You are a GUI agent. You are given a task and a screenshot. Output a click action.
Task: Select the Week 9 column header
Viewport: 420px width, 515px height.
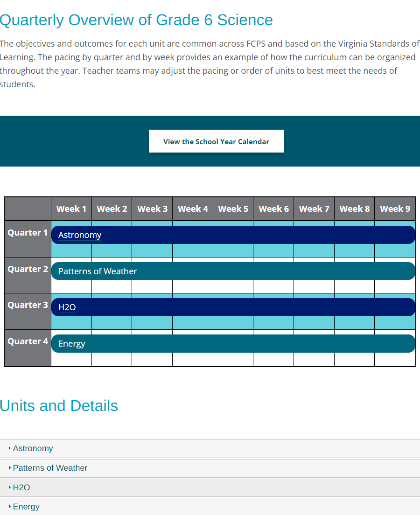coord(395,209)
